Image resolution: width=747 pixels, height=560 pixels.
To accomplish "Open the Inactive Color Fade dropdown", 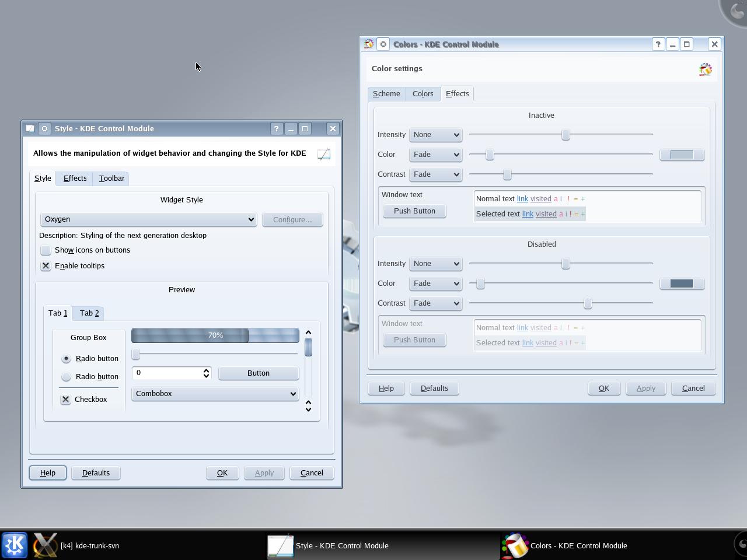I will [x=435, y=155].
